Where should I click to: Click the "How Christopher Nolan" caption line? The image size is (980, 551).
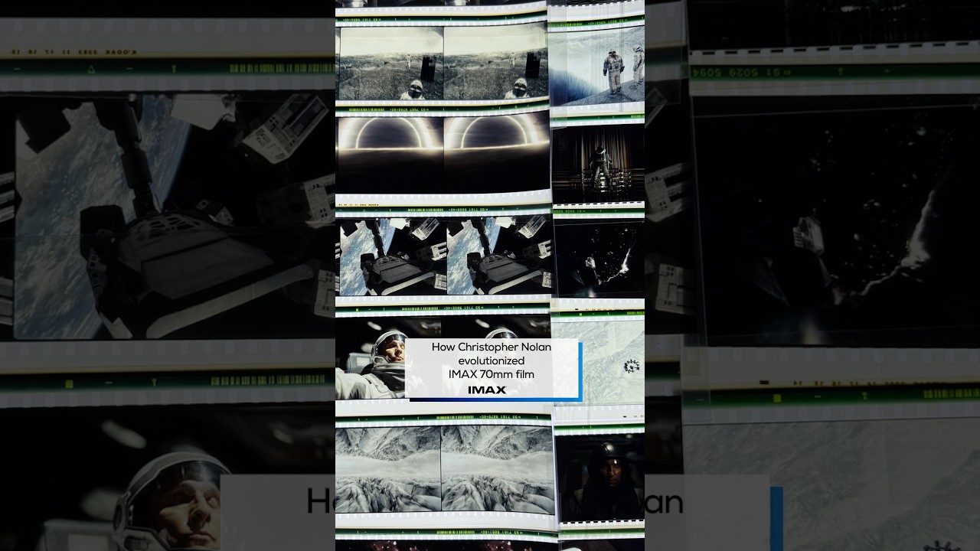(x=491, y=347)
